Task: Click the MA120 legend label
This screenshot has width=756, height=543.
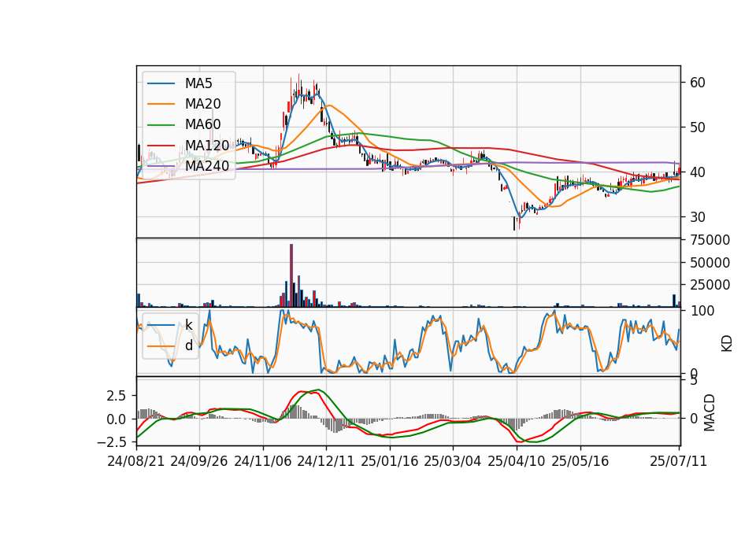Action: coord(207,146)
